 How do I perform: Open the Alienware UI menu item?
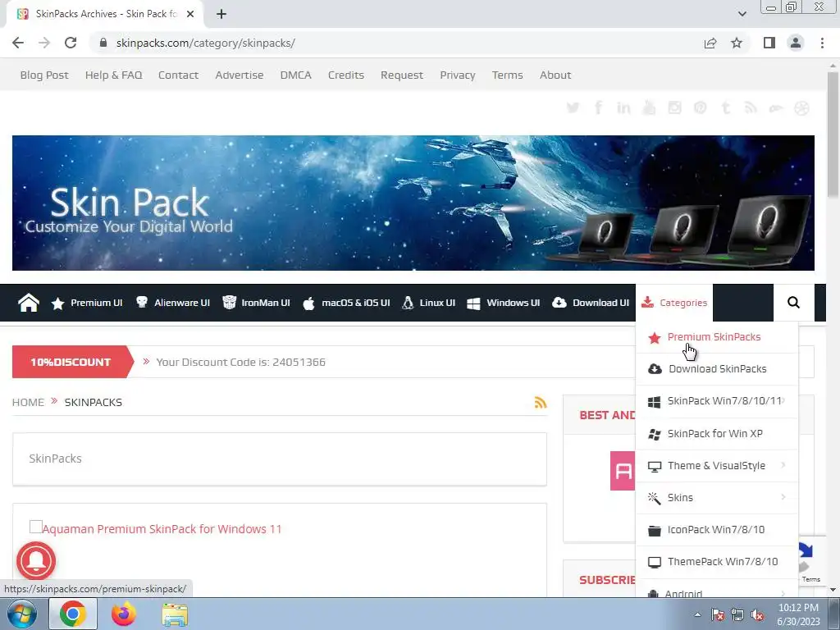(x=172, y=303)
